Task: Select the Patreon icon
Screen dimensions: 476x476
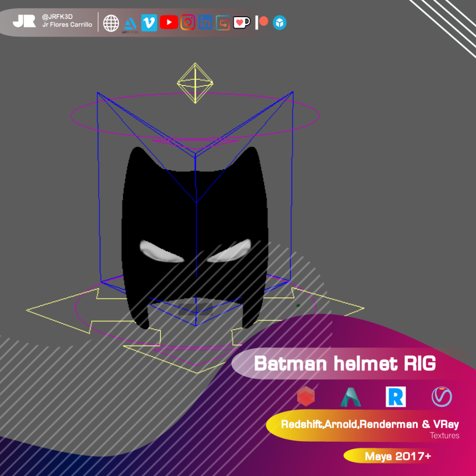Action: tap(261, 22)
